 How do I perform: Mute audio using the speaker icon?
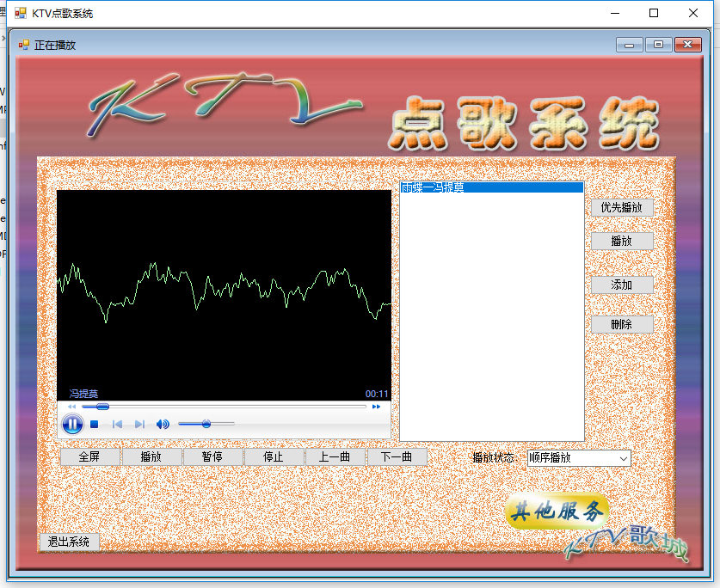163,424
